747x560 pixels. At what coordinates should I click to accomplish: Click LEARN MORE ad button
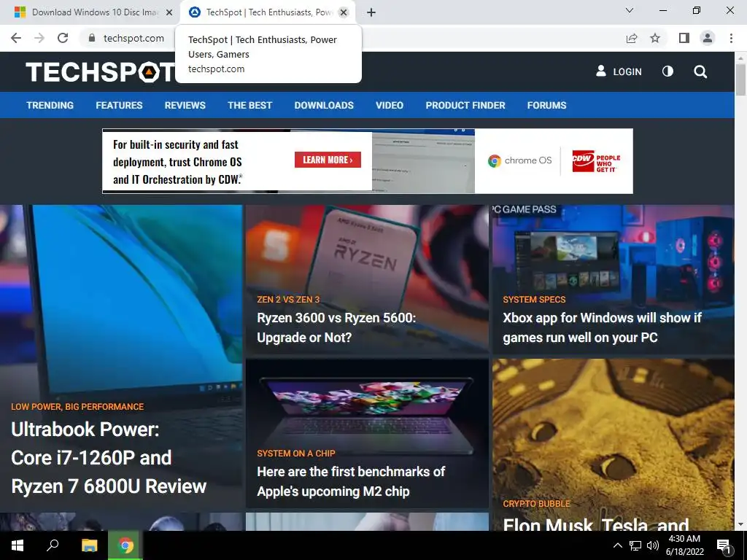tap(328, 160)
